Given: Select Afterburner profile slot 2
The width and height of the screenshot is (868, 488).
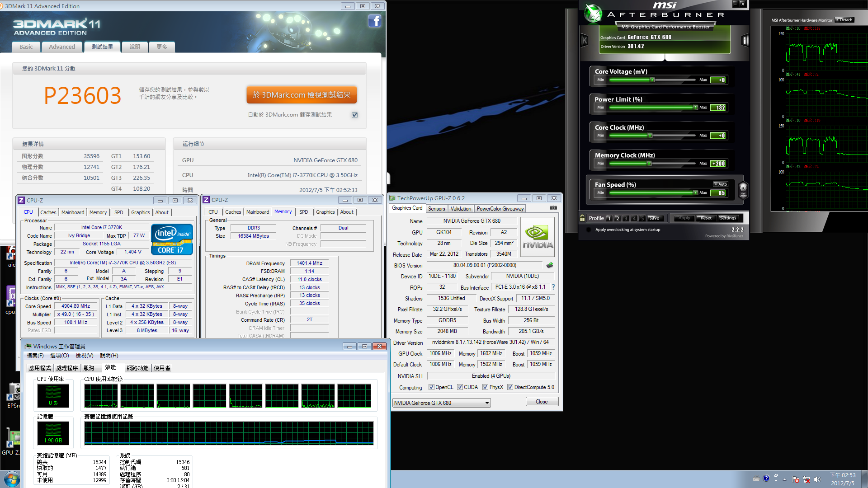Looking at the screenshot, I should (617, 218).
